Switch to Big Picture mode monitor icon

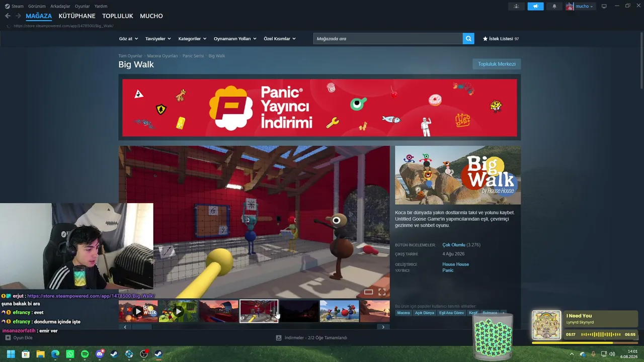tap(604, 6)
